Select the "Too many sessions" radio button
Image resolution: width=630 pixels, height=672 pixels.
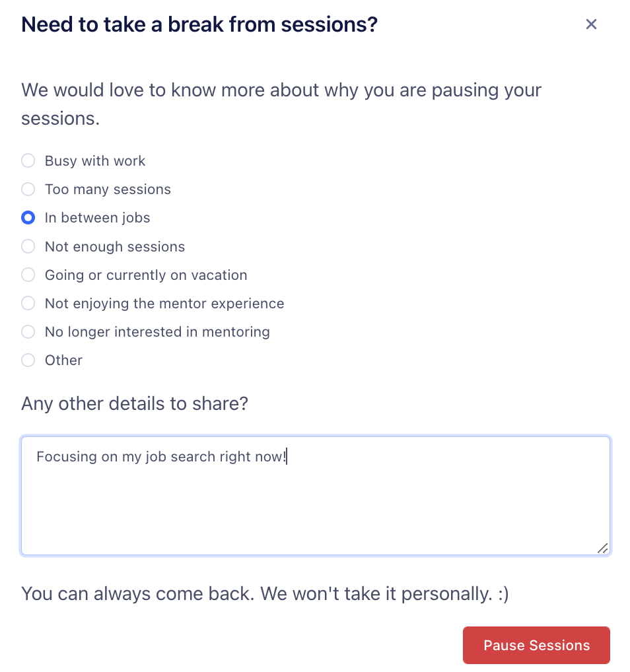pos(28,189)
